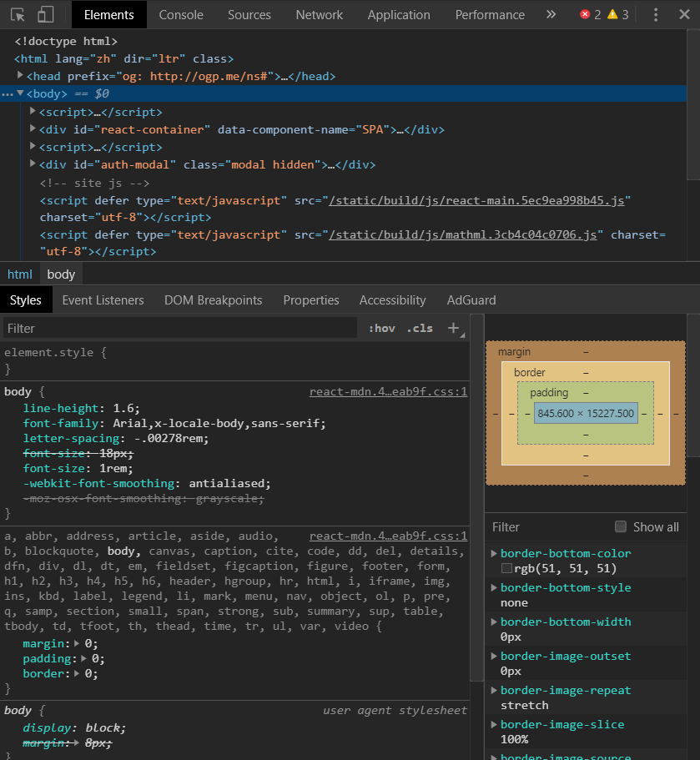Image resolution: width=700 pixels, height=760 pixels.
Task: Click the red error count icon
Action: 585,15
